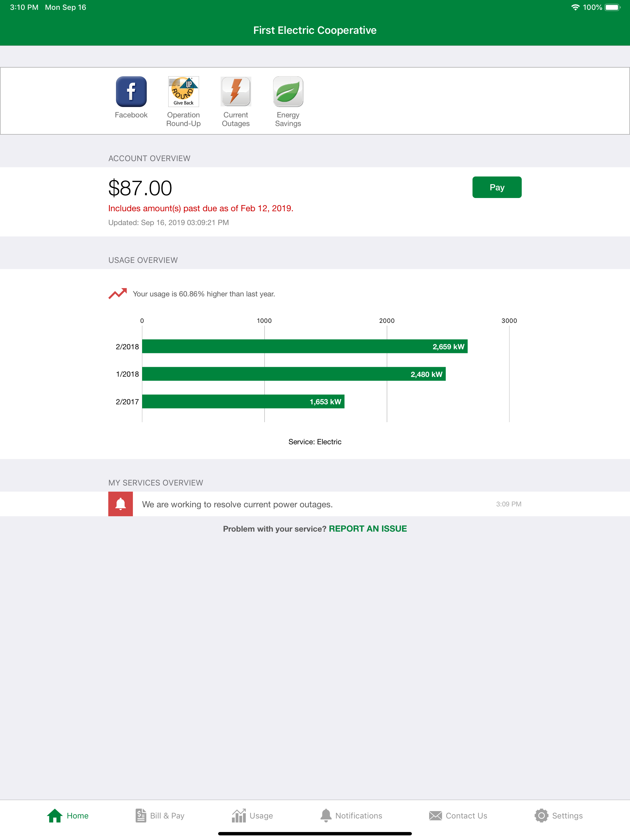Screen dimensions: 630x840
Task: Tap the USAGE OVERVIEW heading
Action: coord(143,260)
